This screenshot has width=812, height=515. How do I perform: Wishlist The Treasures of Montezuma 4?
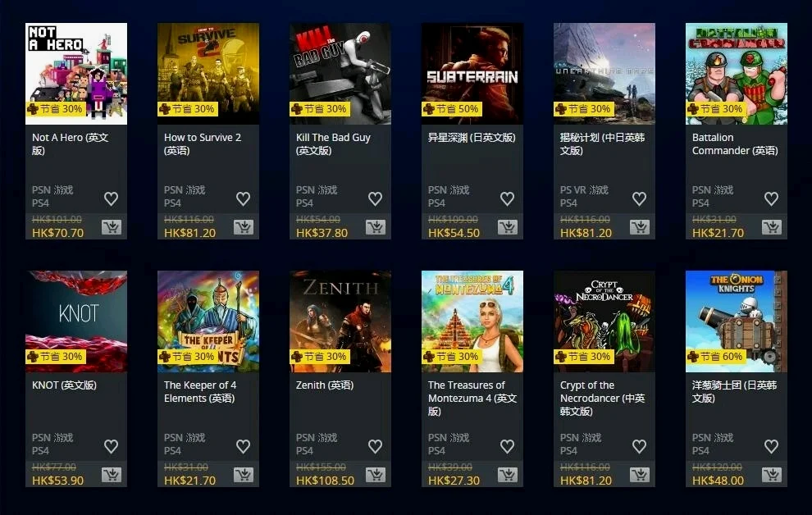(x=507, y=445)
